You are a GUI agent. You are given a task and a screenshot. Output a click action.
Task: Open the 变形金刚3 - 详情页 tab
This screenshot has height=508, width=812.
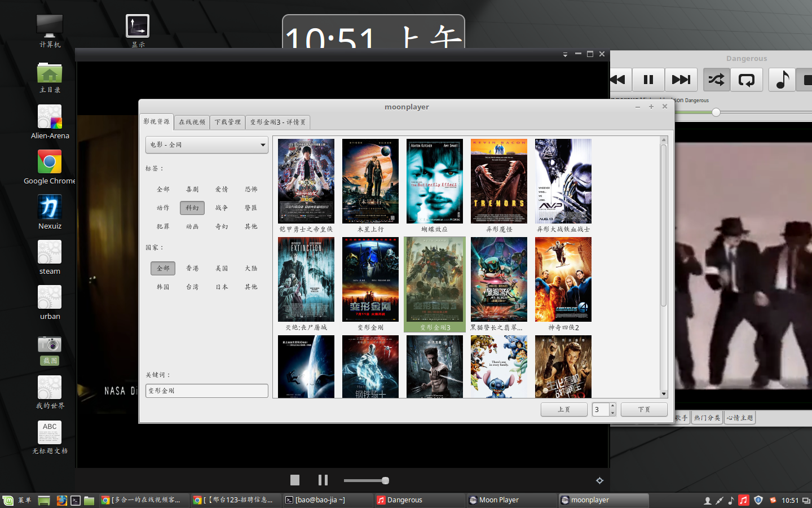[x=278, y=122]
